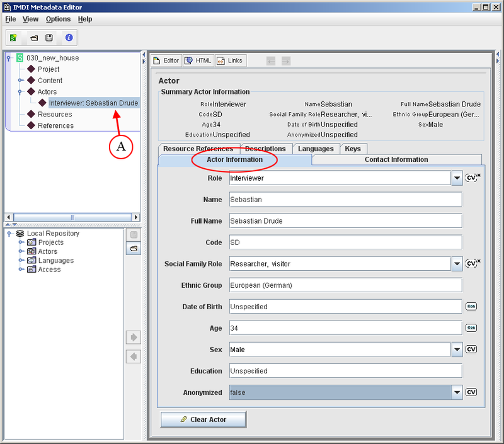
Task: Switch to the Editor view
Action: pos(166,60)
